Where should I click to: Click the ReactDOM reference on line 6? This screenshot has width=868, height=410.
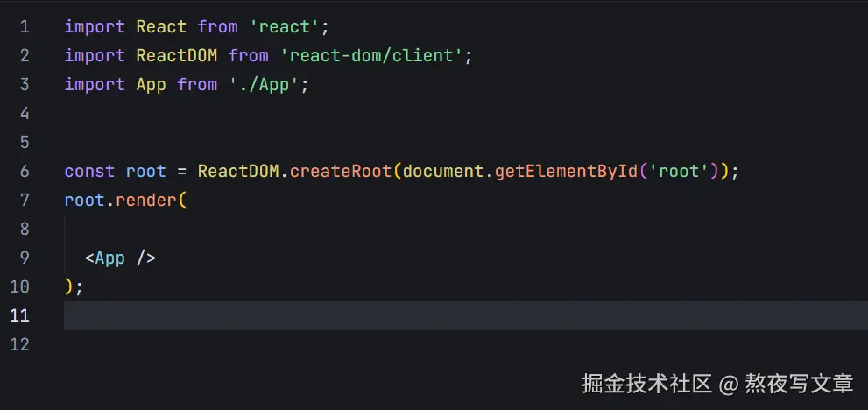pos(238,171)
